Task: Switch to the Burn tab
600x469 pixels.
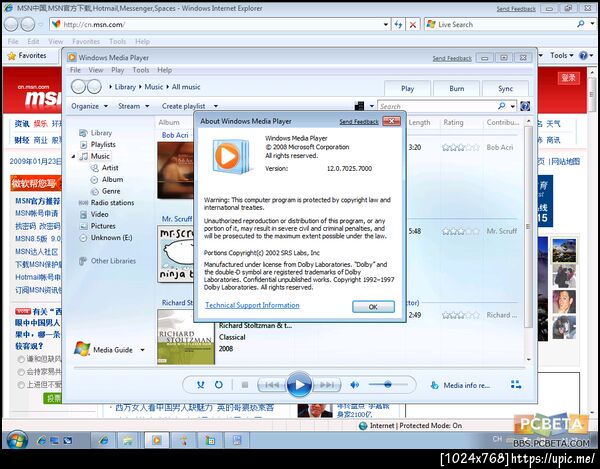Action: click(457, 88)
